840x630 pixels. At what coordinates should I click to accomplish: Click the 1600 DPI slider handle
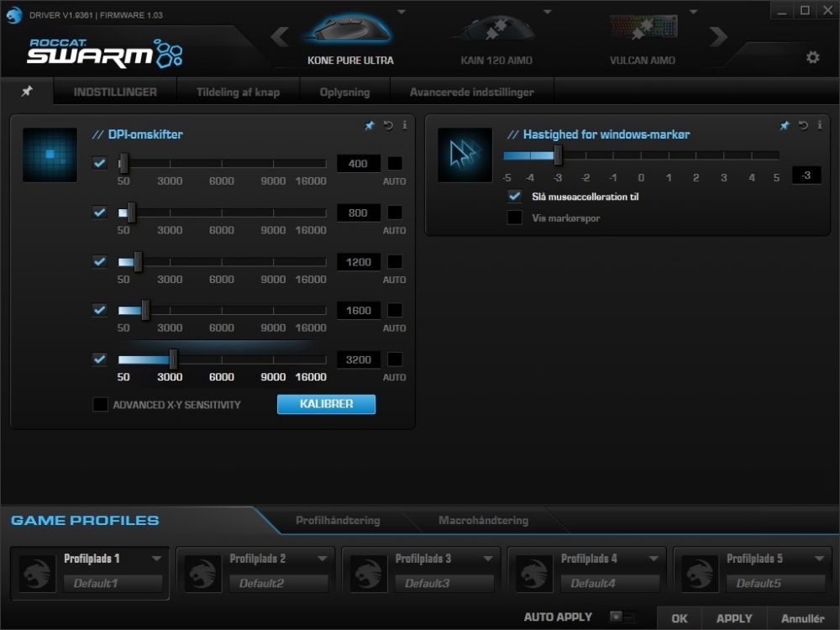pos(145,310)
